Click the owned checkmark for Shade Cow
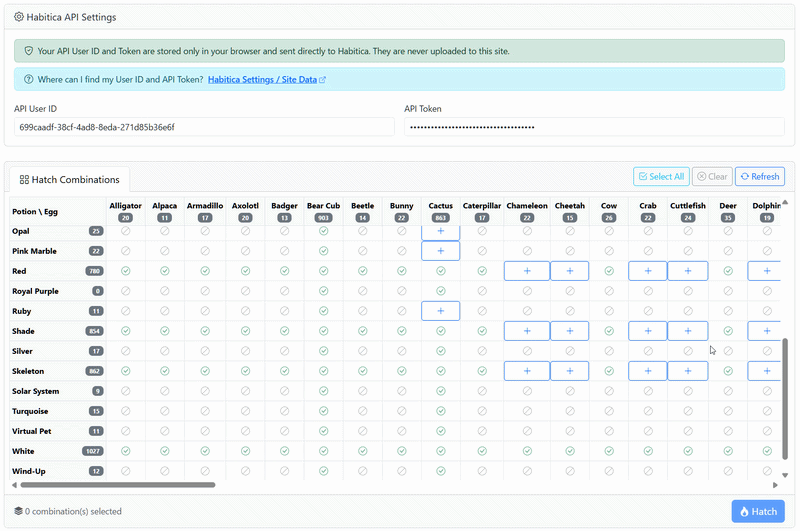Viewport: 800px width, 531px height. pyautogui.click(x=609, y=331)
